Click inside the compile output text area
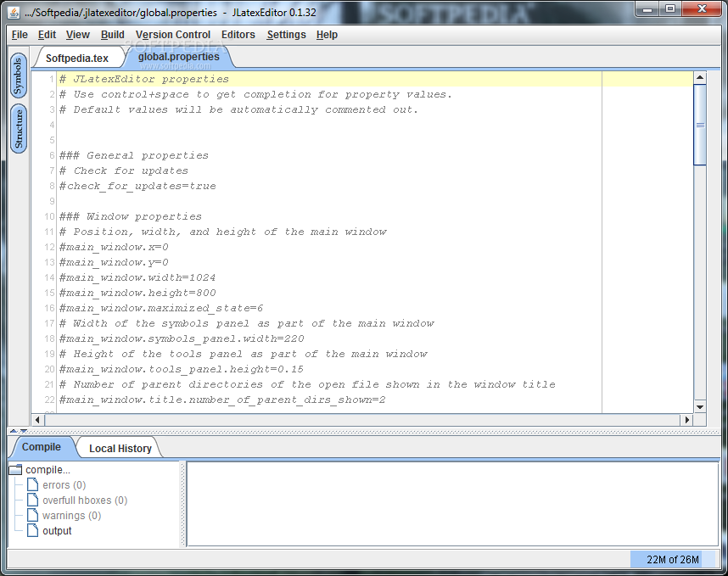The width and height of the screenshot is (728, 576). [x=453, y=504]
